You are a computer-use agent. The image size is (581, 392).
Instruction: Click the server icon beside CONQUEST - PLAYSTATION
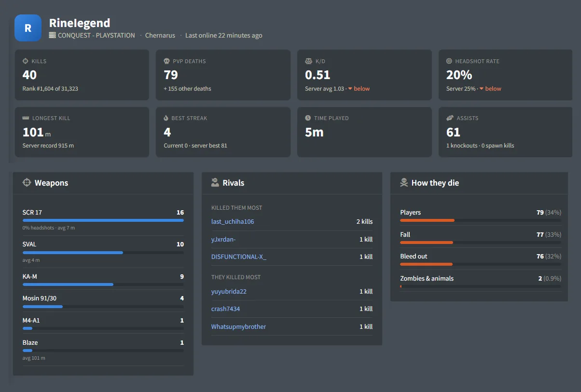point(53,35)
